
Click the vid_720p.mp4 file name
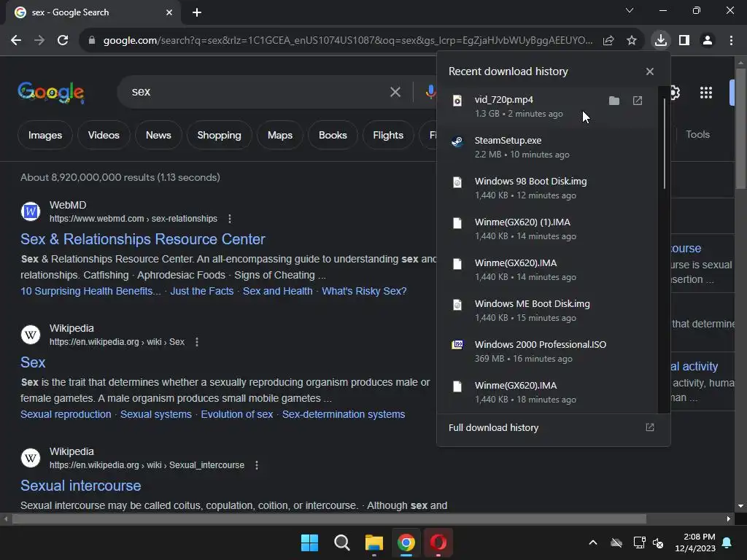(x=503, y=99)
